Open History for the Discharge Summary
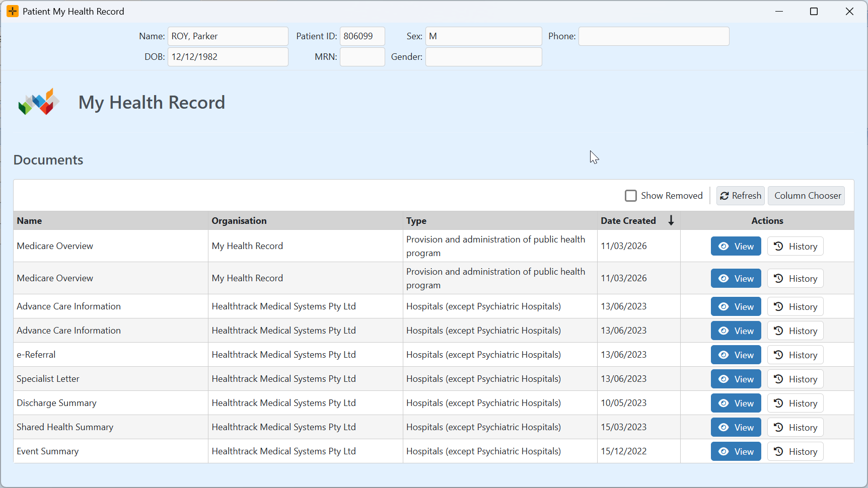The width and height of the screenshot is (868, 488). point(795,403)
